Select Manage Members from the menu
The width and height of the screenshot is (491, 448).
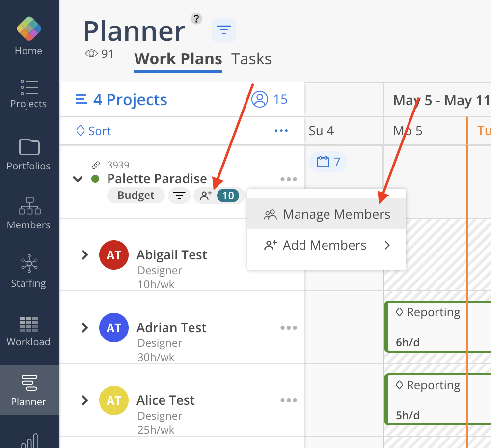tap(327, 214)
